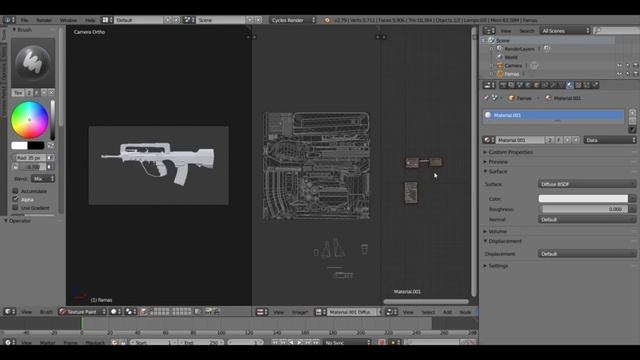Open the node editor Add menu
The width and height of the screenshot is (640, 360).
[x=447, y=312]
